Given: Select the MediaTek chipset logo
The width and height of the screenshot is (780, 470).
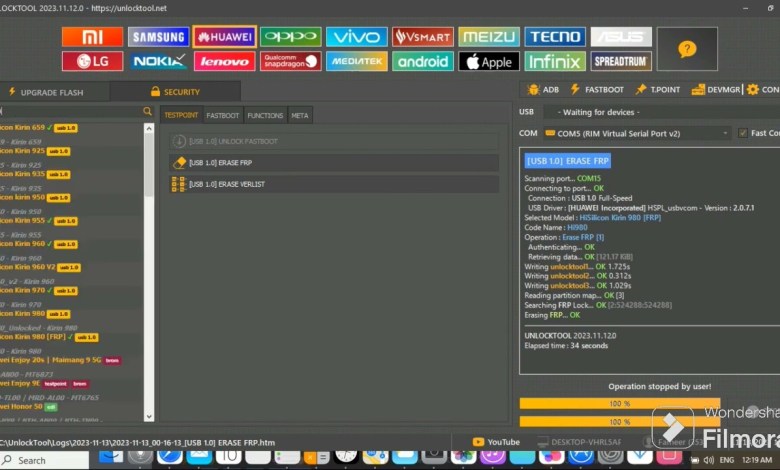Looking at the screenshot, I should pyautogui.click(x=357, y=61).
